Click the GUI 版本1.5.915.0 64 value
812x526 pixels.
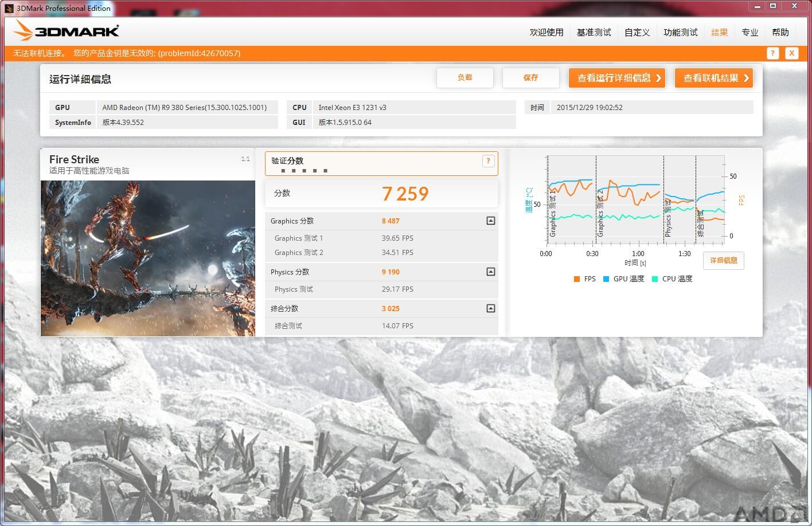click(414, 122)
